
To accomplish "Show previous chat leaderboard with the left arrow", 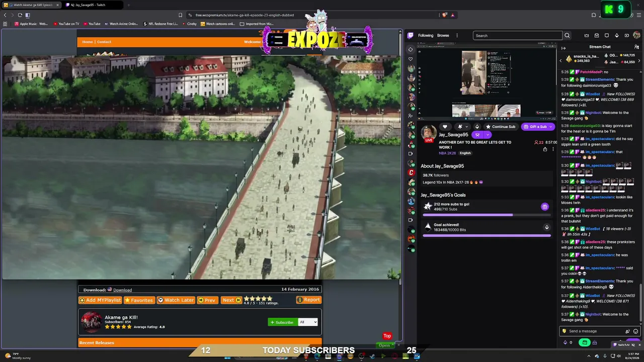I will click(x=561, y=60).
